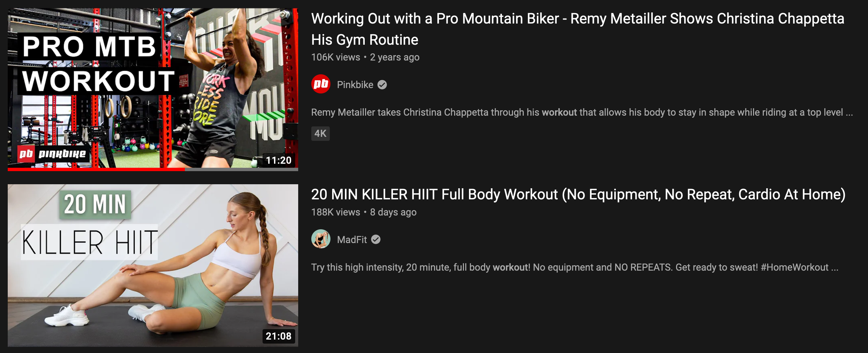
Task: Open the 20 MIN KILLER HIIT thumbnail
Action: [x=153, y=265]
